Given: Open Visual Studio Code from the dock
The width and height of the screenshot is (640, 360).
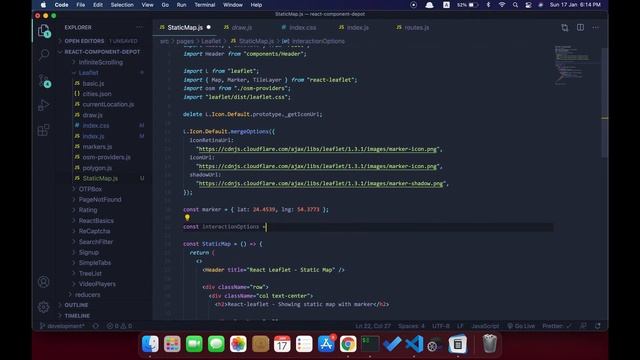Looking at the screenshot, I should (414, 344).
